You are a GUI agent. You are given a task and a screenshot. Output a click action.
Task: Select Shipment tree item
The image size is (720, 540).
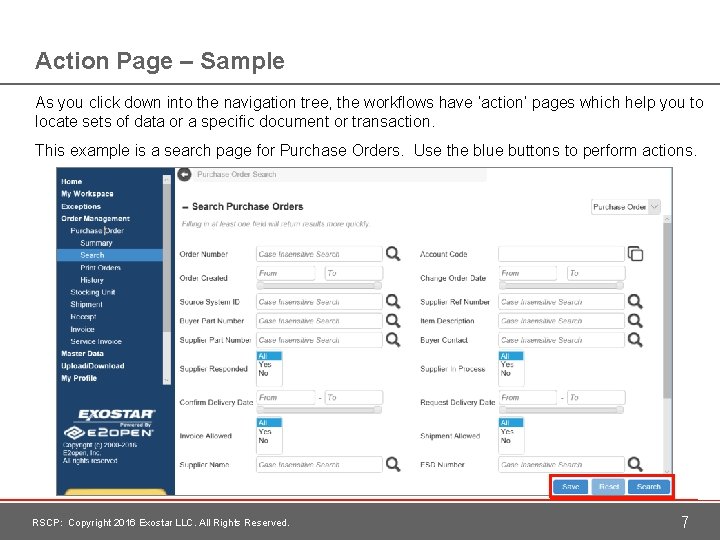coord(86,304)
